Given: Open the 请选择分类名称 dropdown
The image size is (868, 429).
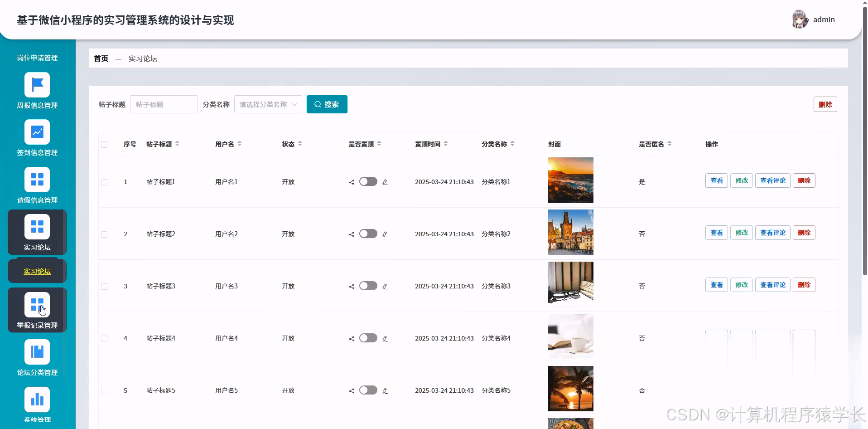Looking at the screenshot, I should click(x=267, y=104).
